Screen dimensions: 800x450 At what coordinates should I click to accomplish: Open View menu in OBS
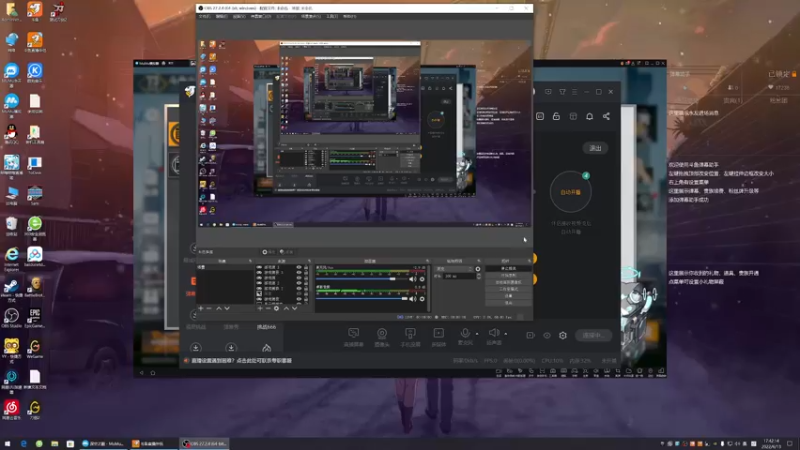point(239,16)
